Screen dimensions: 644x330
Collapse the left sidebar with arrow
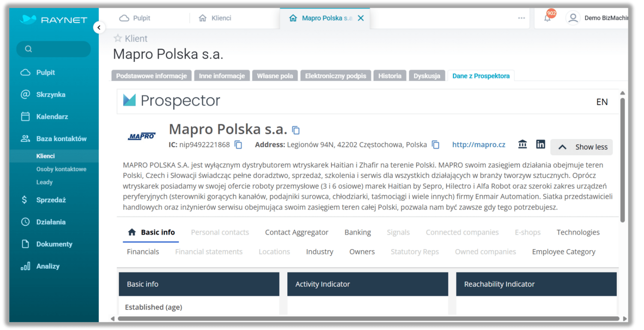[100, 27]
